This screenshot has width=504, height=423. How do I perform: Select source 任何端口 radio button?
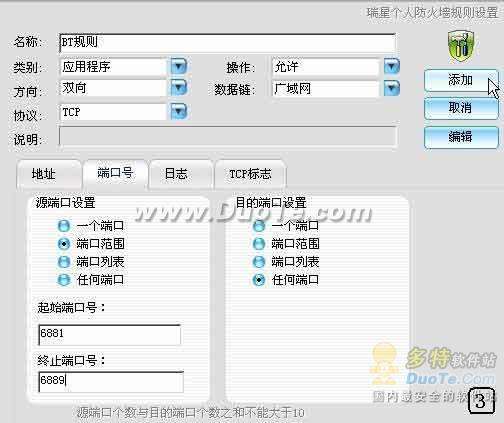[64, 280]
